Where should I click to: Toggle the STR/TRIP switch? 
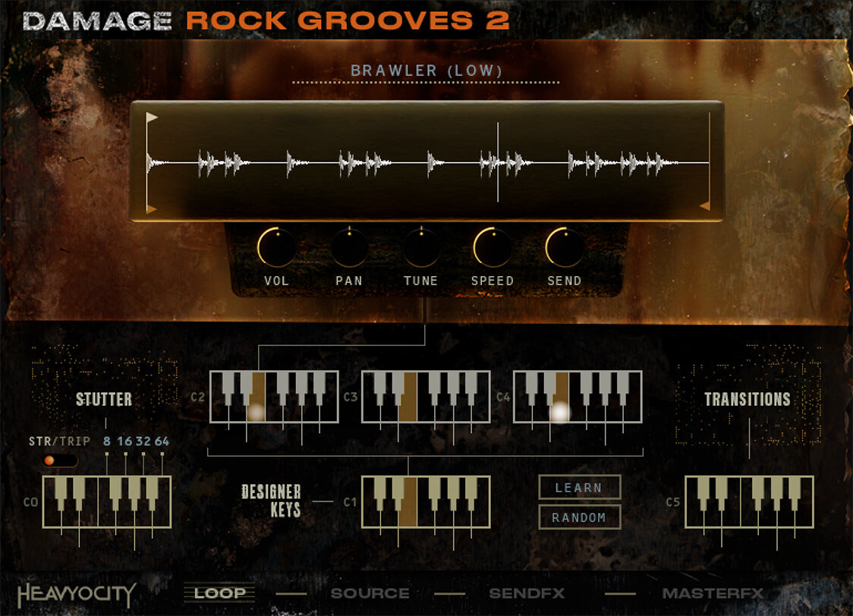[x=60, y=460]
